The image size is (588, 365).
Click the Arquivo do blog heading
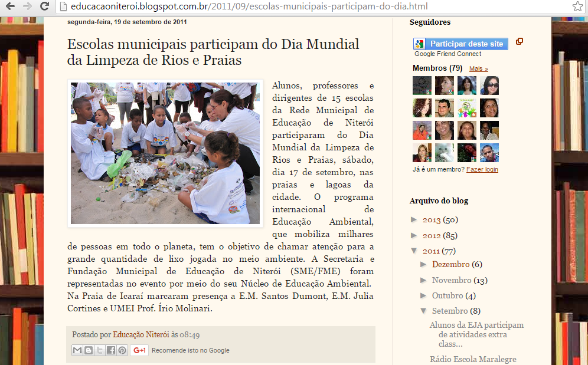(x=439, y=201)
